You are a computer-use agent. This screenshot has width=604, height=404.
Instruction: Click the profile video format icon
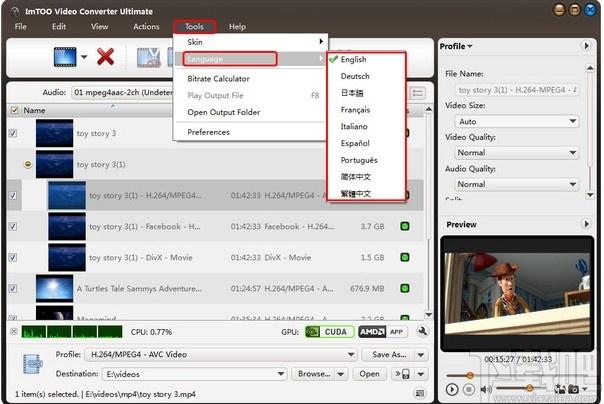pos(32,364)
